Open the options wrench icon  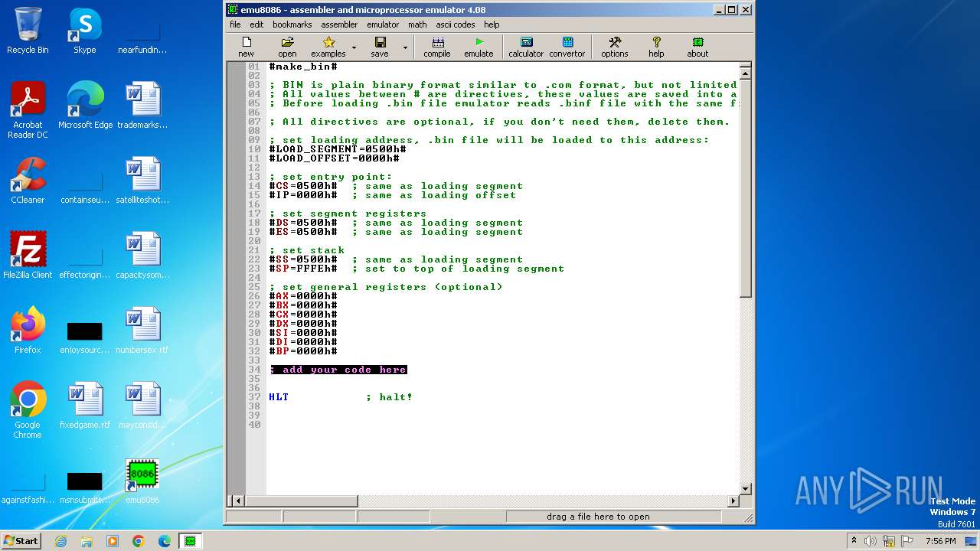coord(614,47)
